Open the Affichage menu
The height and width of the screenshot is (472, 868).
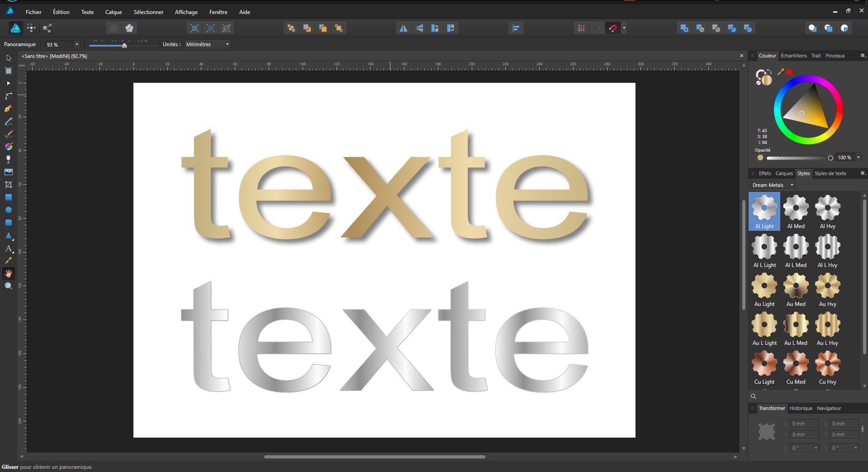(x=186, y=12)
